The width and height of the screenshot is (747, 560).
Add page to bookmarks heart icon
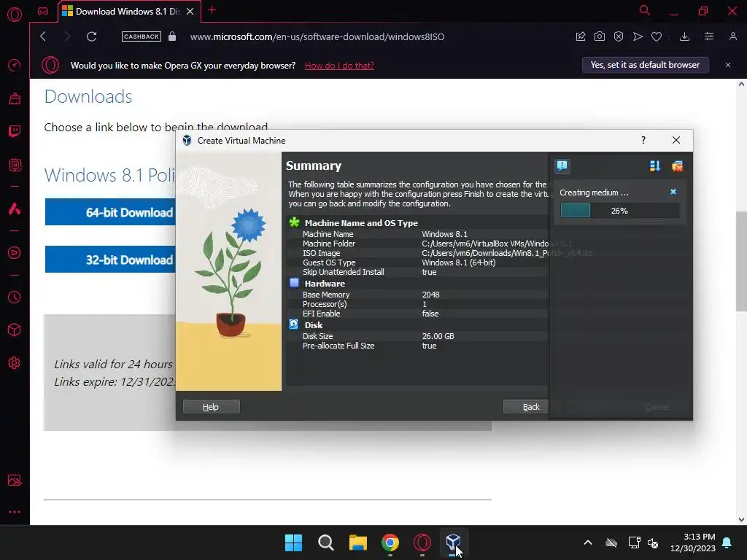(657, 36)
